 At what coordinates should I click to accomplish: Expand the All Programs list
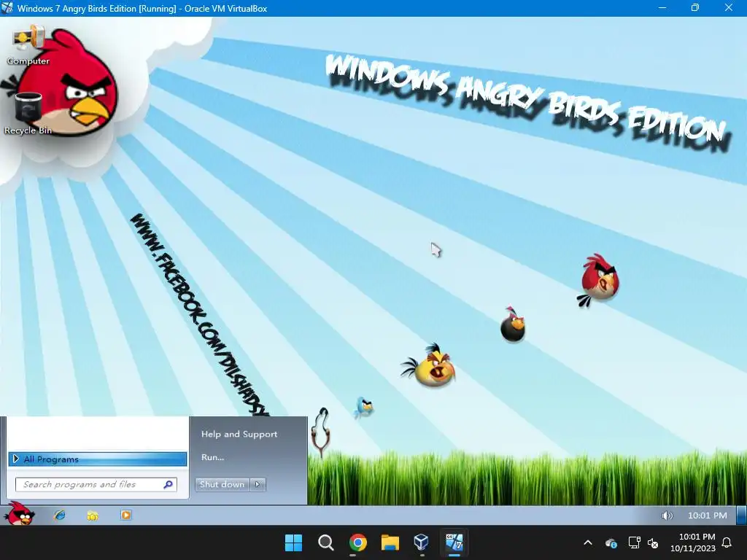pyautogui.click(x=98, y=459)
